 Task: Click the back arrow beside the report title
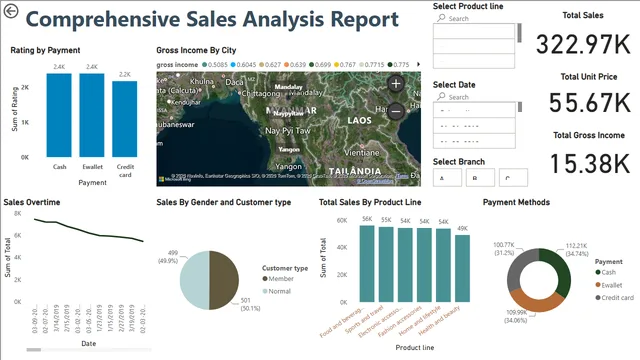(11, 11)
